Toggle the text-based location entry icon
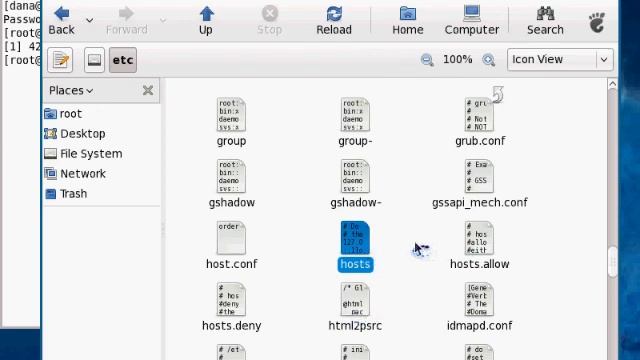Viewport: 640px width, 360px height. pyautogui.click(x=60, y=60)
